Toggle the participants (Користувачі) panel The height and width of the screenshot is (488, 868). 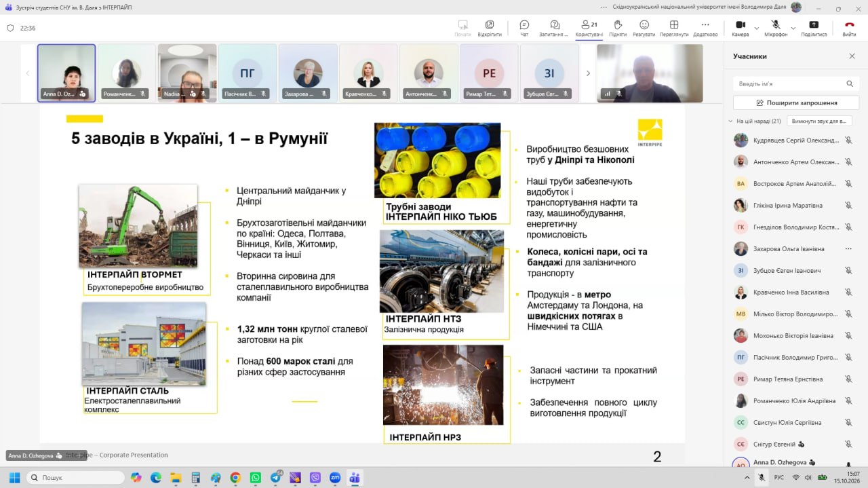tap(589, 28)
